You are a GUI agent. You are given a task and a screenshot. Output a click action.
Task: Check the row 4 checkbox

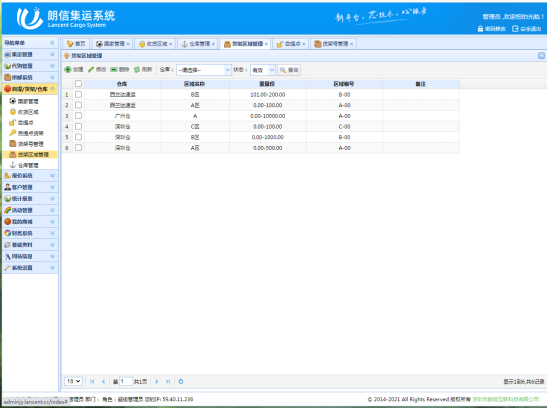pos(78,126)
